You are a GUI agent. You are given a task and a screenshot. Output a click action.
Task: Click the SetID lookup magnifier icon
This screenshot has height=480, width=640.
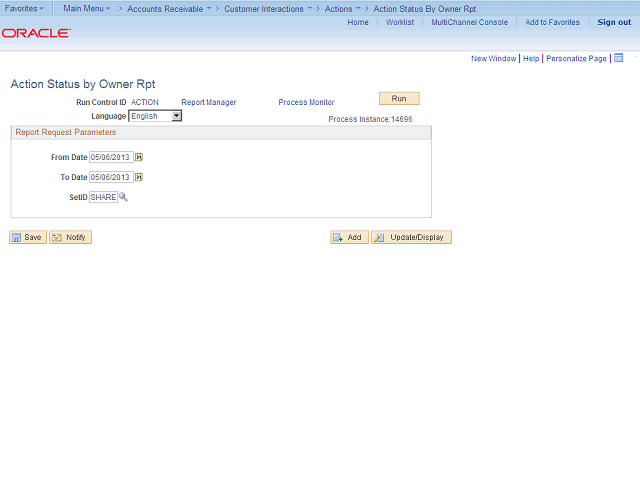click(x=123, y=197)
